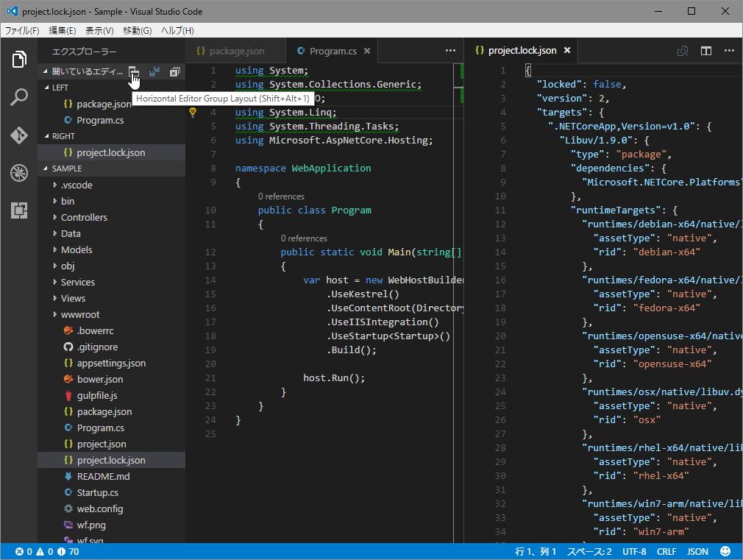Expand the Controllers folder
The image size is (743, 560).
(x=84, y=217)
